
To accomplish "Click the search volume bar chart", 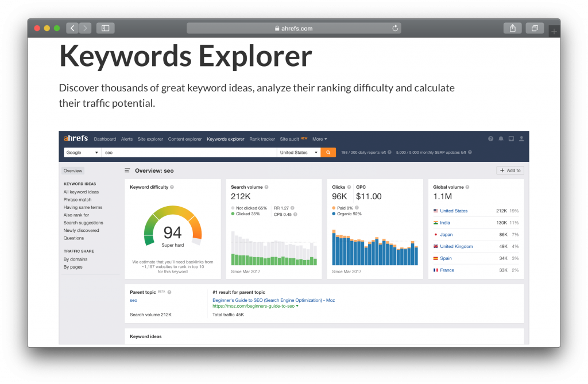I will pos(274,248).
